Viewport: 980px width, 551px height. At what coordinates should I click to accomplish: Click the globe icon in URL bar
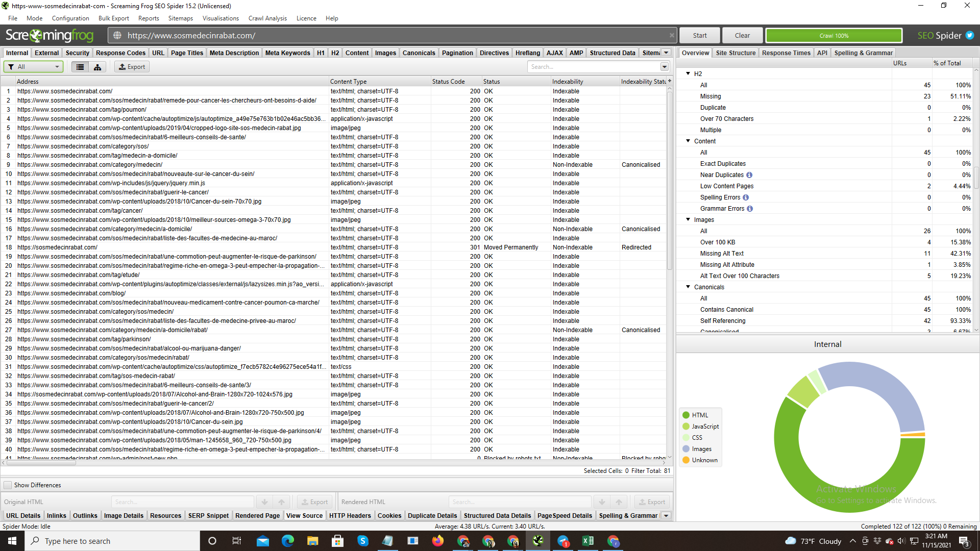coord(117,35)
